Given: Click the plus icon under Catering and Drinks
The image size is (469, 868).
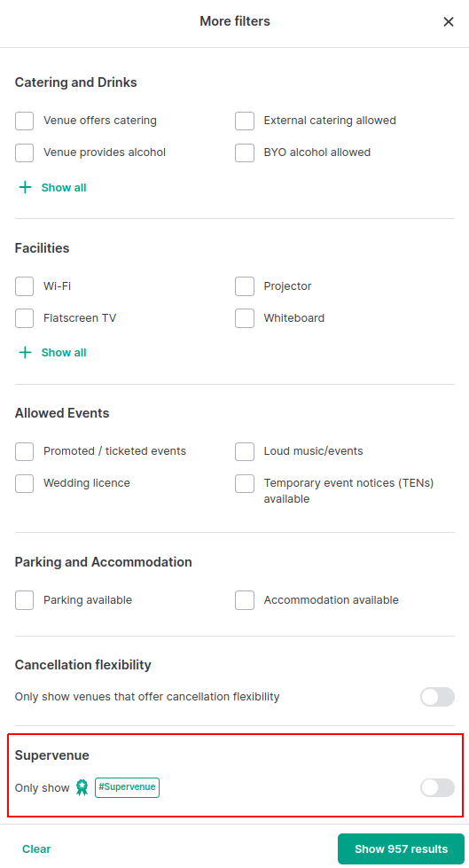Looking at the screenshot, I should coord(25,188).
